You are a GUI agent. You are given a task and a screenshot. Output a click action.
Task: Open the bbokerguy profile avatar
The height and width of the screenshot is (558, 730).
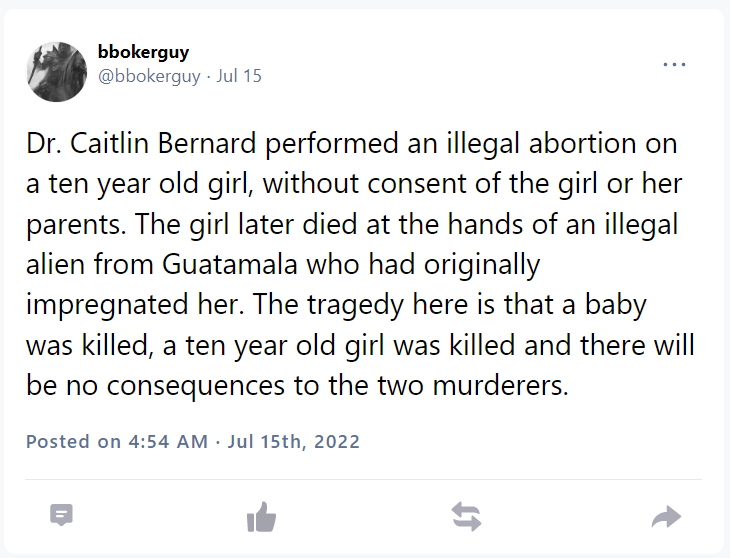pos(57,72)
